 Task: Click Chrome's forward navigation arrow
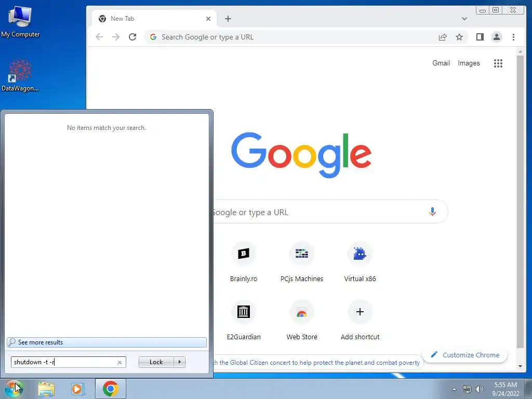click(116, 37)
